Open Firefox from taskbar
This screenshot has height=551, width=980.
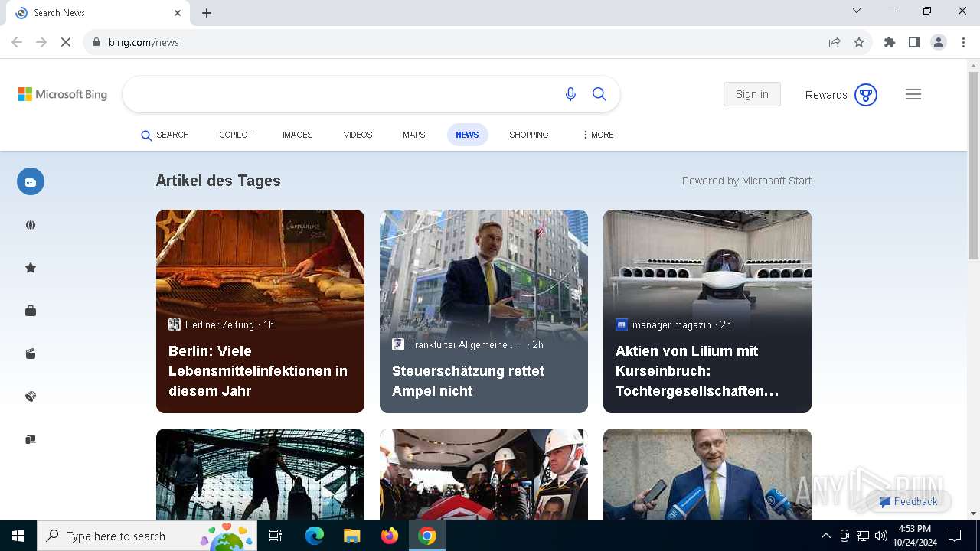[x=390, y=536]
